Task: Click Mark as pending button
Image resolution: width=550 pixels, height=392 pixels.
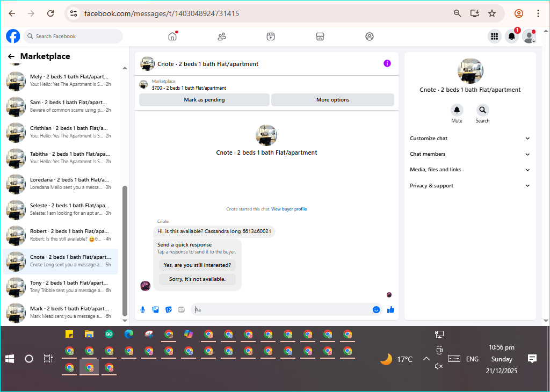Action: coord(204,100)
